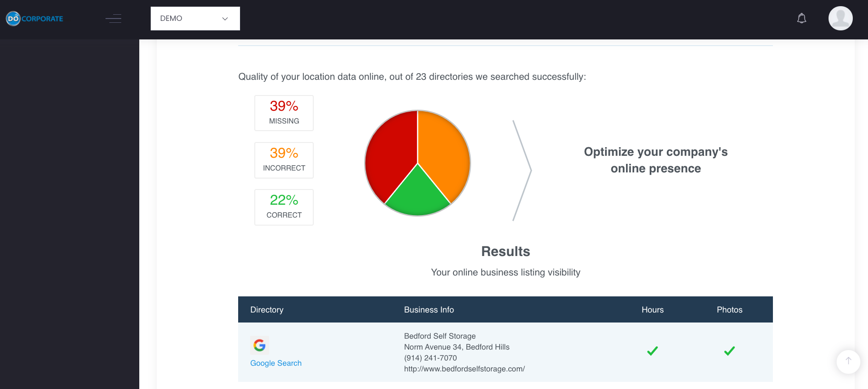Click the scroll-to-top arrow button
Screen dimensions: 868x389
point(848,361)
